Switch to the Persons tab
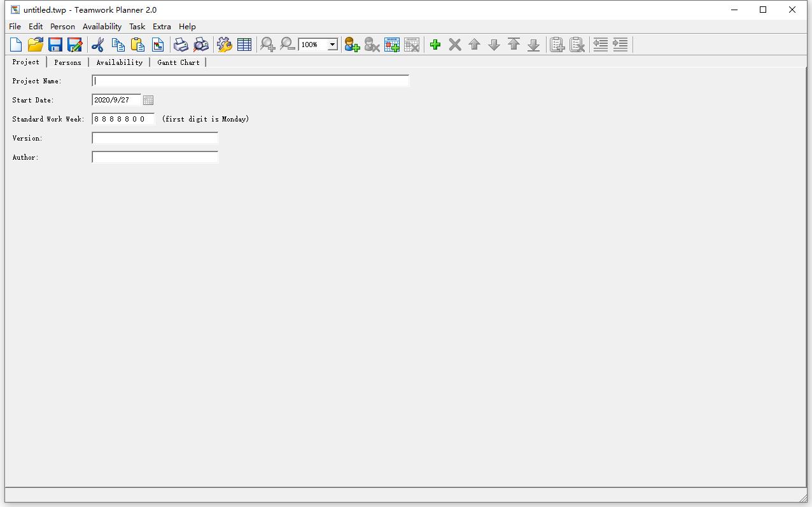The image size is (812, 507). coord(67,62)
